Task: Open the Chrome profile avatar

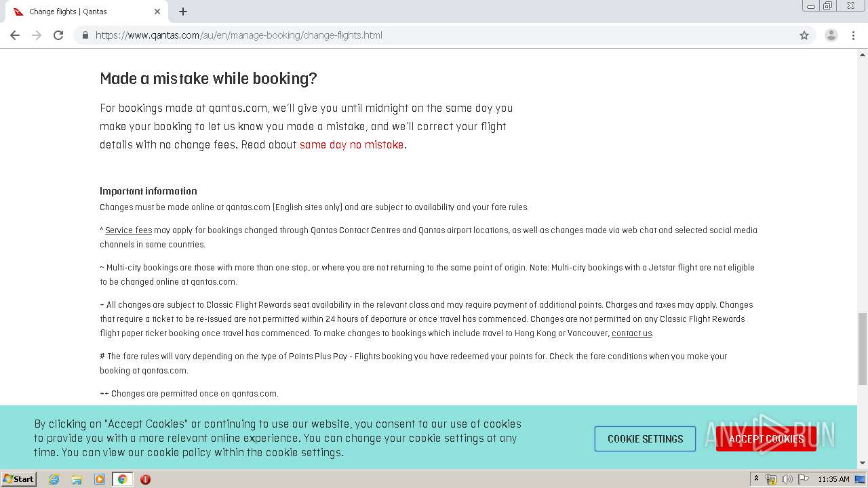Action: [x=831, y=35]
